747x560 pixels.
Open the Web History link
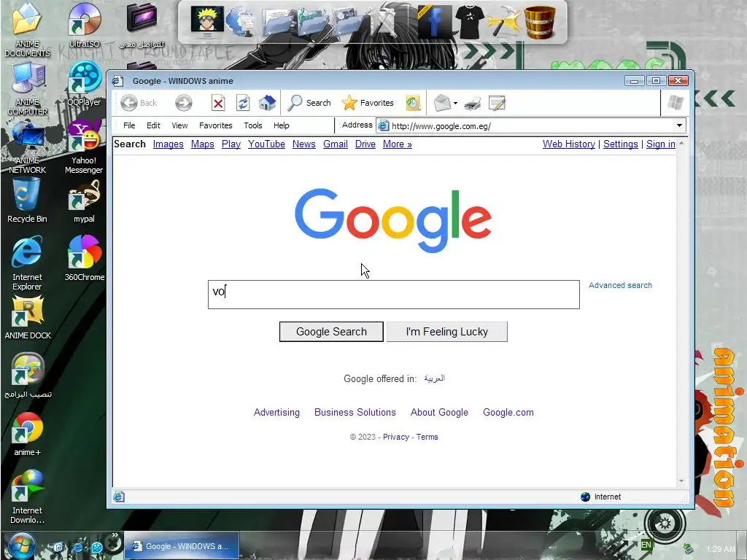pyautogui.click(x=569, y=144)
